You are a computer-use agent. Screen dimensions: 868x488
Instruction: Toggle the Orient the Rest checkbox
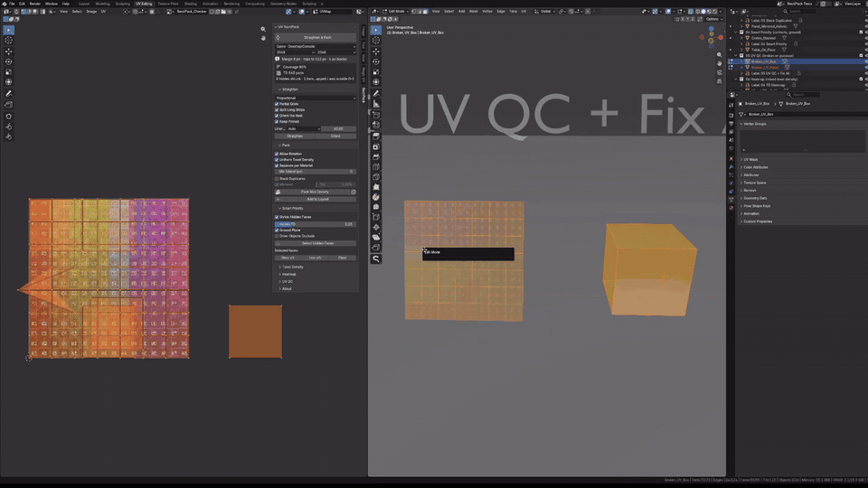click(x=277, y=116)
